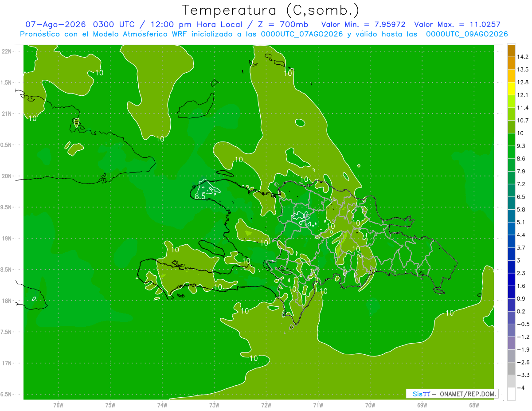532x411 pixels.
Task: Select teal swatch between 6.5 and 5.8
Action: click(511, 203)
